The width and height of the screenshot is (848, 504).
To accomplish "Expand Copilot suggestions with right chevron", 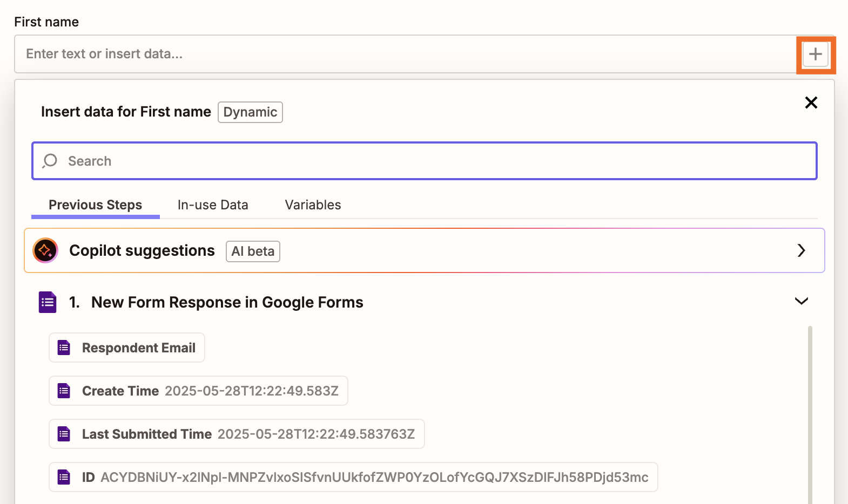I will [x=801, y=250].
